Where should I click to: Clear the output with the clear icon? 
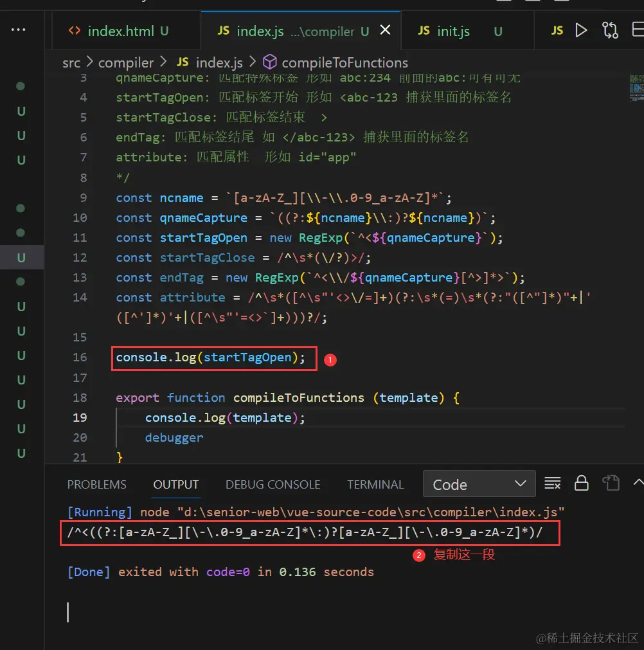click(553, 483)
